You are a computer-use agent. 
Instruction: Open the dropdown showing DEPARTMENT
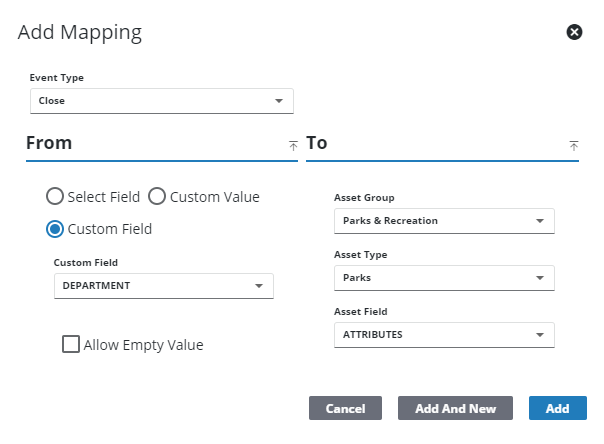click(x=150, y=286)
